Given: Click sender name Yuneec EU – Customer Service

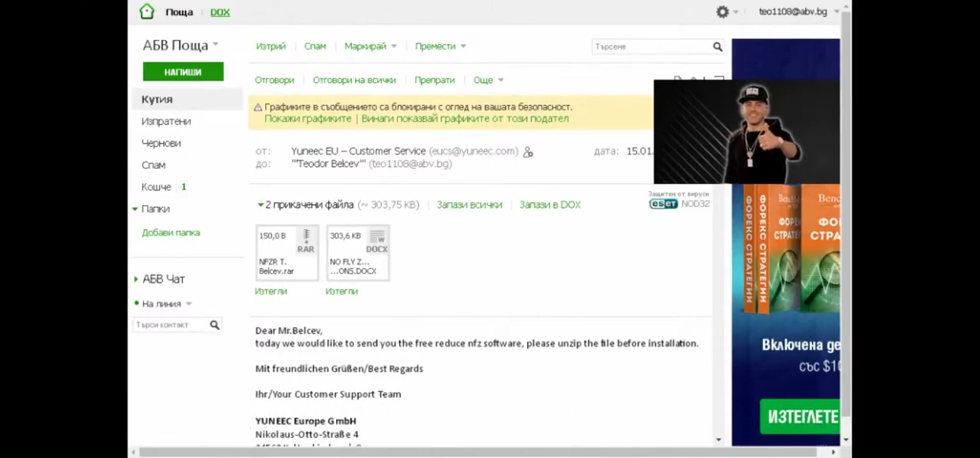Looking at the screenshot, I should tap(358, 151).
